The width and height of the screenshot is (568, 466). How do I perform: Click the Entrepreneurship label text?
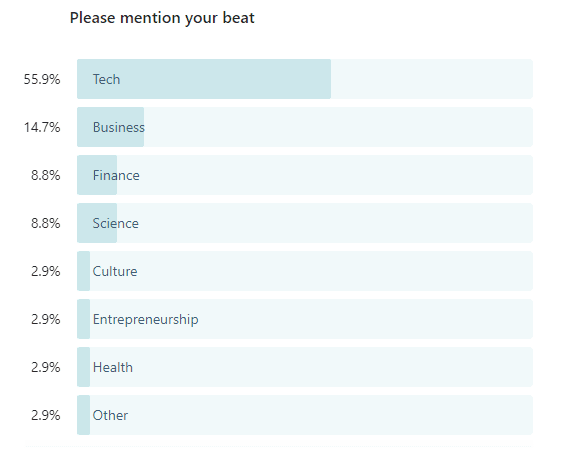pyautogui.click(x=146, y=320)
